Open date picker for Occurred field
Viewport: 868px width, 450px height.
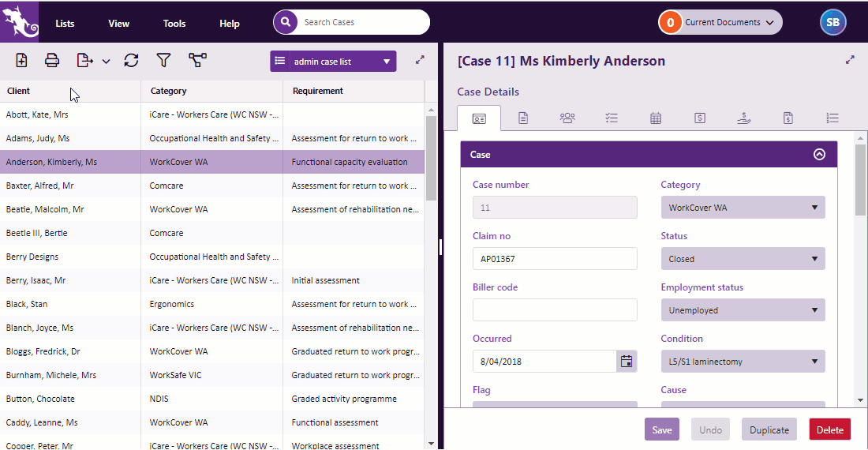coord(627,362)
